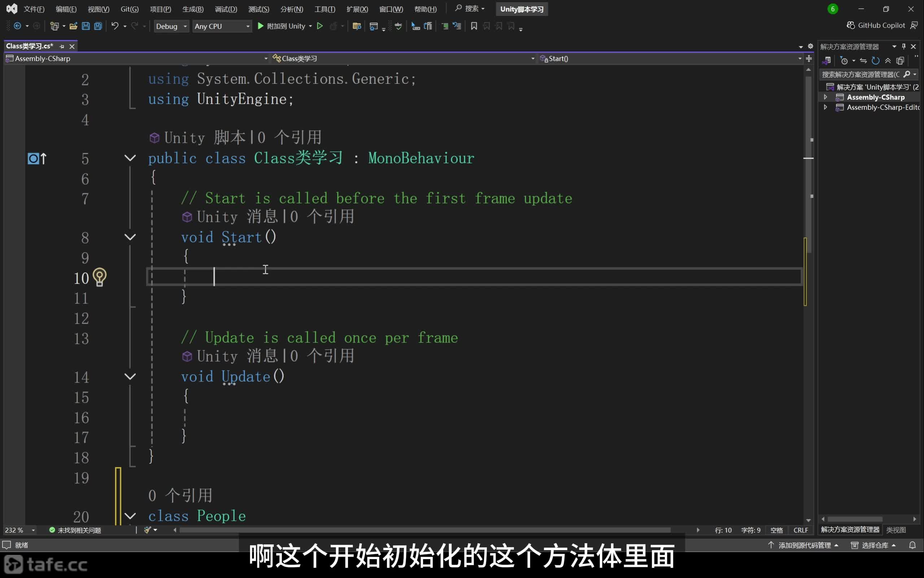
Task: Close the Class类学习.cs editor tab
Action: (x=72, y=46)
